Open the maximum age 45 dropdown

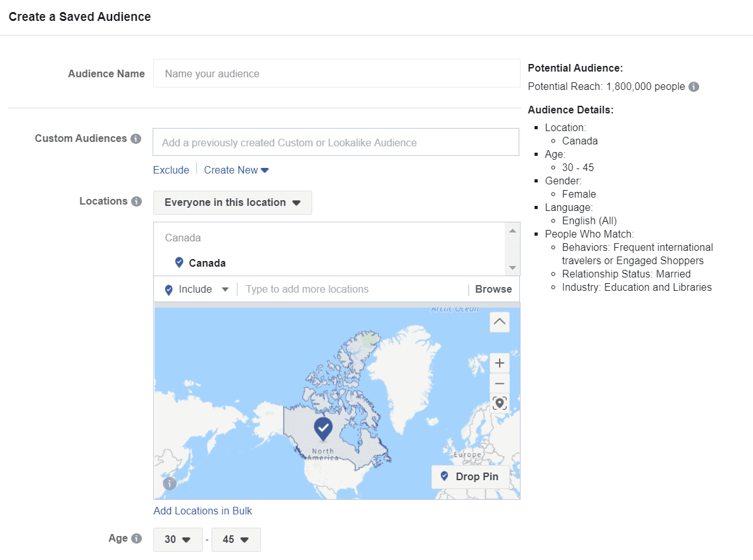pos(236,539)
